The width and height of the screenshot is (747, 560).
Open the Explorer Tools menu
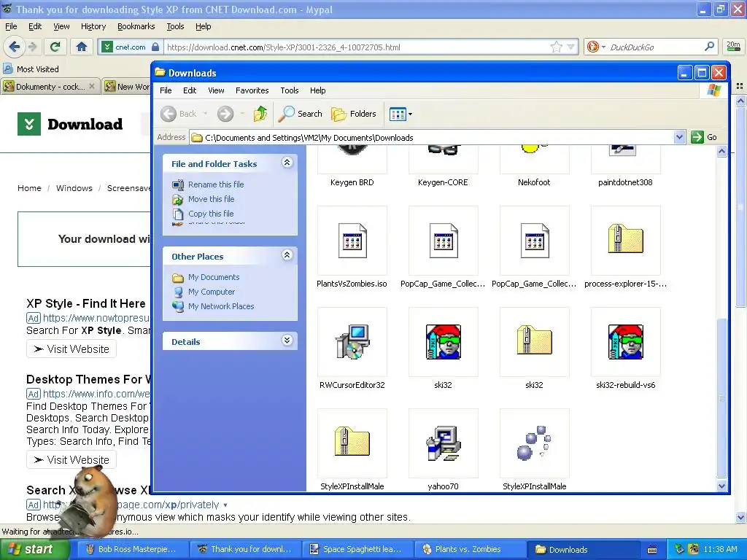[289, 90]
